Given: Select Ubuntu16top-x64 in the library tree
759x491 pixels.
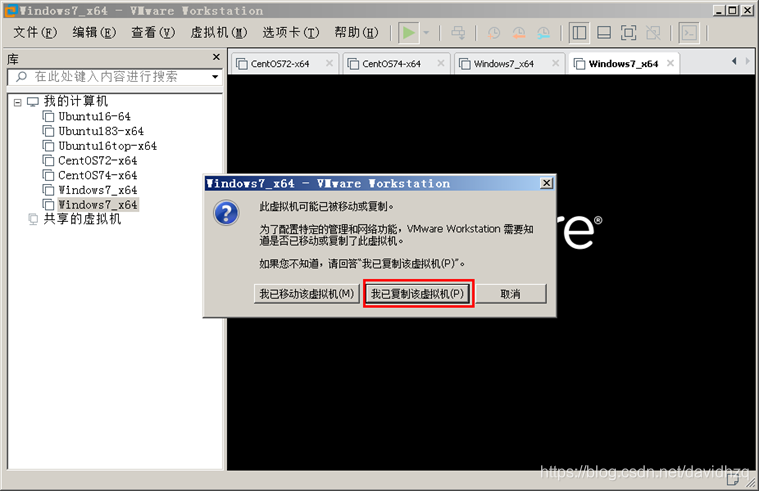Looking at the screenshot, I should tap(107, 146).
